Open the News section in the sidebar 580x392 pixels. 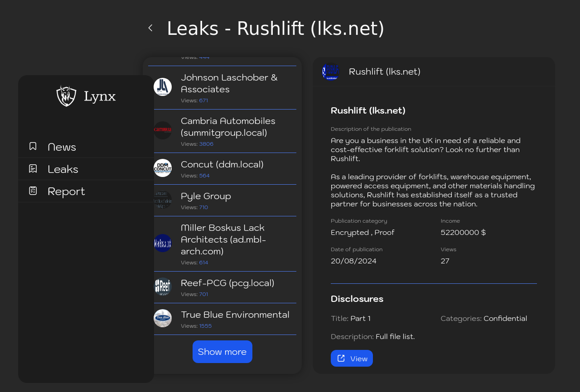(x=62, y=147)
